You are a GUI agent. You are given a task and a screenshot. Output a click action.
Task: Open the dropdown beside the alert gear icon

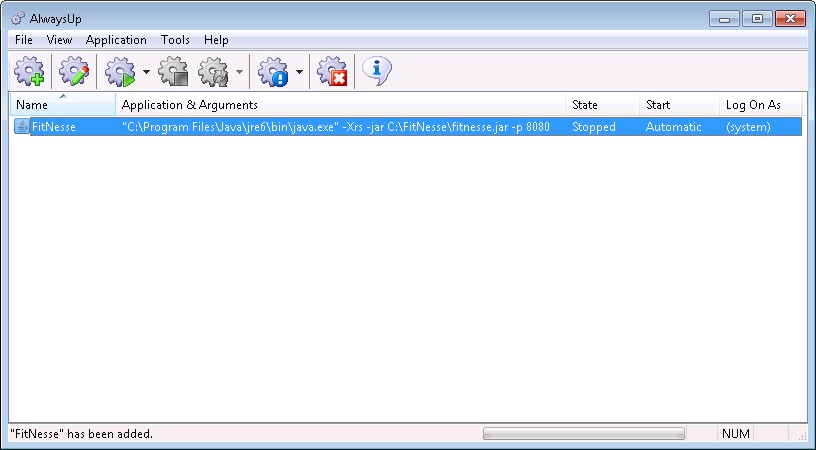coord(299,72)
